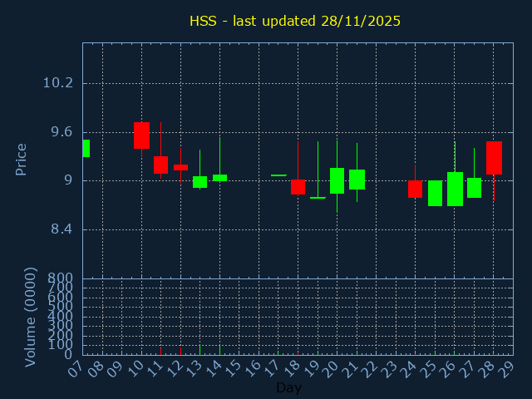Click the 800 volume axis label

(62, 278)
